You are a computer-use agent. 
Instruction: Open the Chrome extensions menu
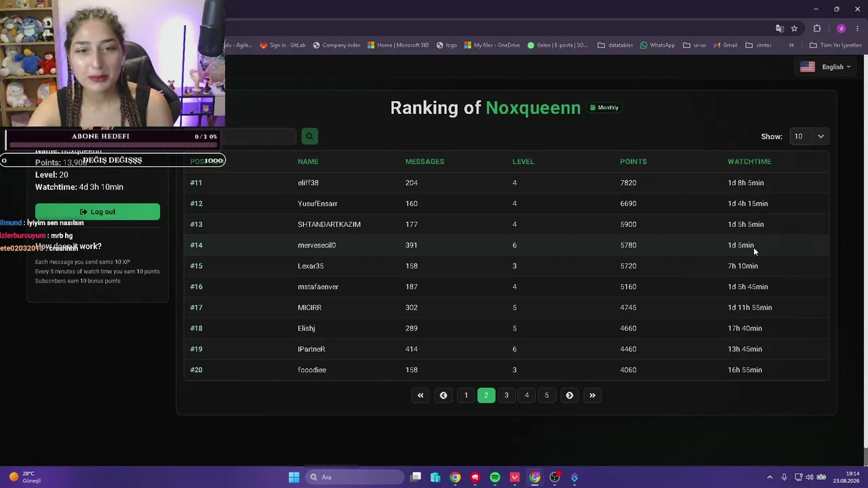coord(817,28)
